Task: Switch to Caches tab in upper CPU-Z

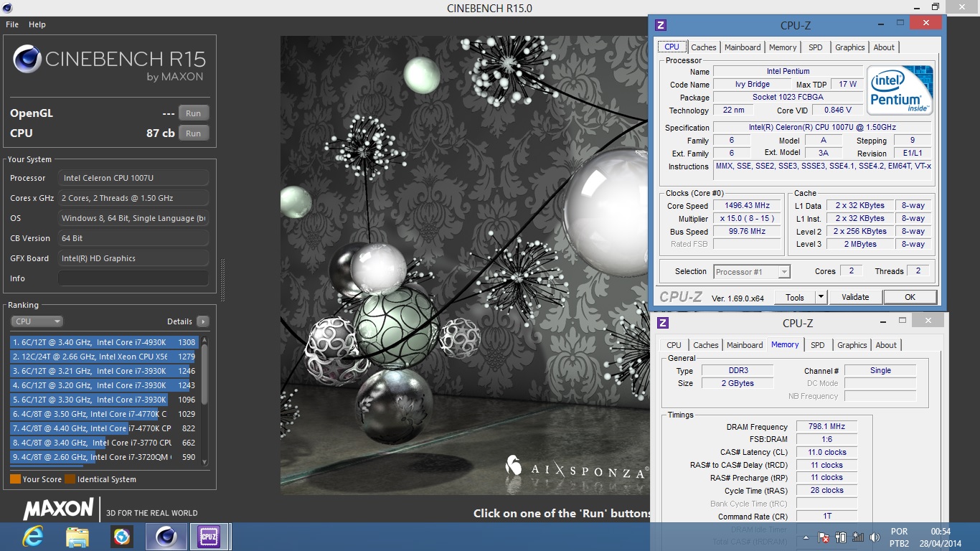Action: [x=703, y=47]
